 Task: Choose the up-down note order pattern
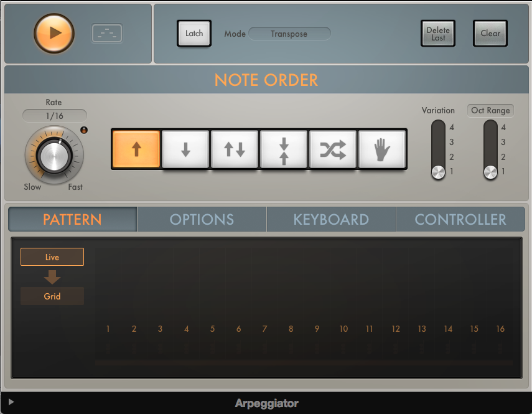(x=234, y=149)
